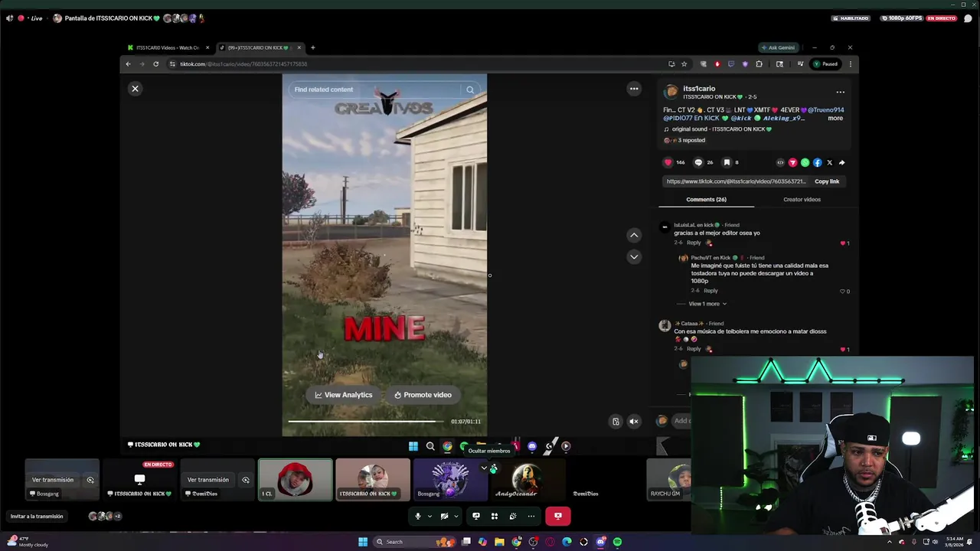Reload the TikTok page
This screenshot has height=551, width=980.
point(155,64)
